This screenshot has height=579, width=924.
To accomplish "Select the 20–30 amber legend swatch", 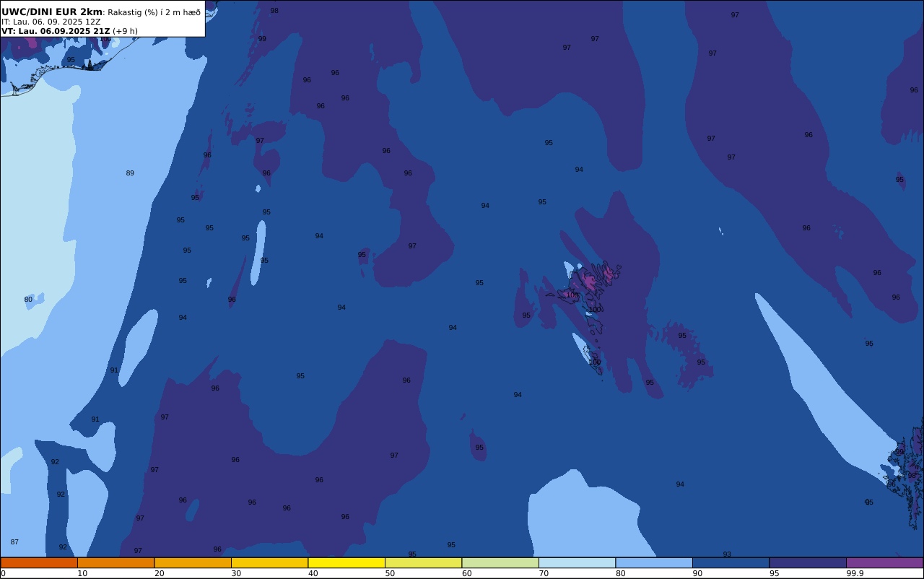I will pos(193,562).
